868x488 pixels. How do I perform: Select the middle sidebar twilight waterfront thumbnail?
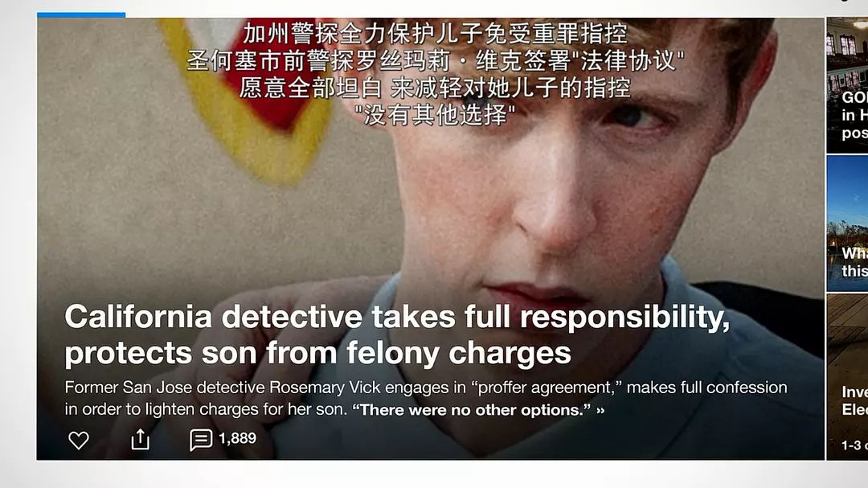[847, 201]
